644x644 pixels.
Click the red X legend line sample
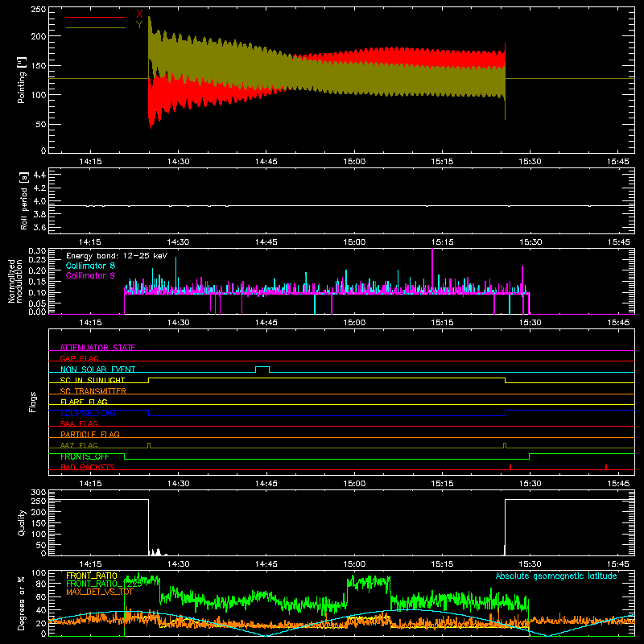96,17
